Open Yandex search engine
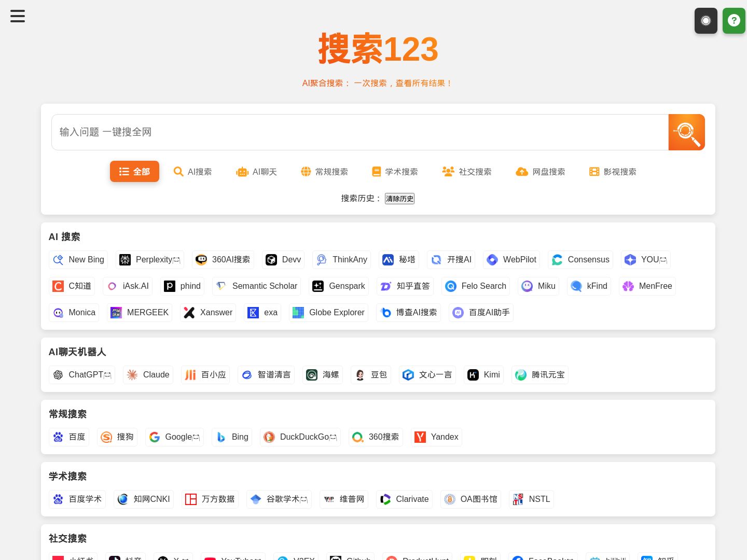 [x=436, y=437]
